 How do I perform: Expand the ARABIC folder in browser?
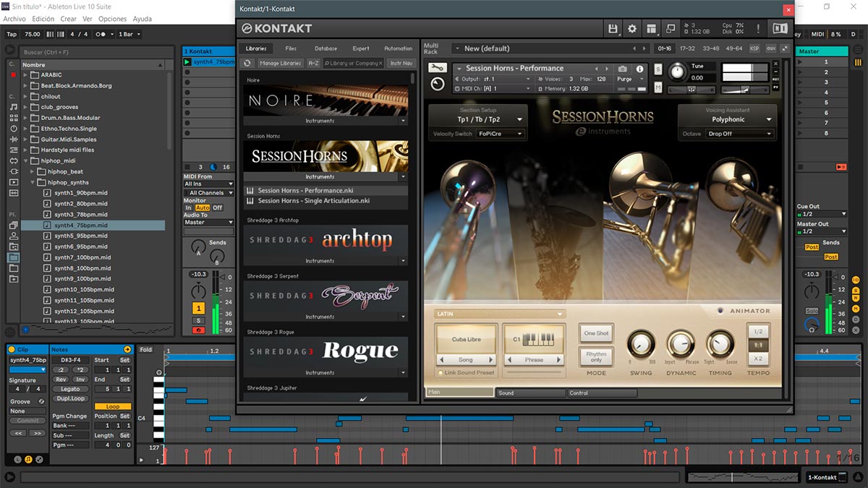25,75
